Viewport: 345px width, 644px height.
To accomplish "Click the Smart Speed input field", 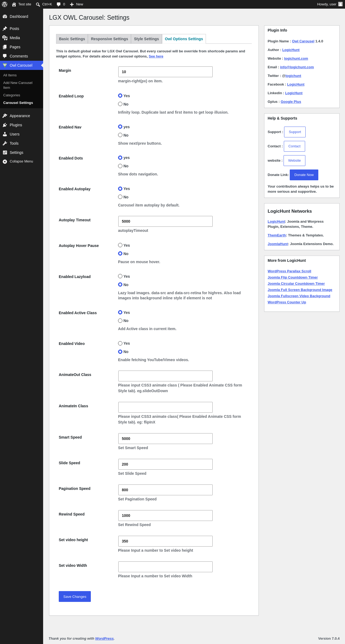I will coord(165,439).
